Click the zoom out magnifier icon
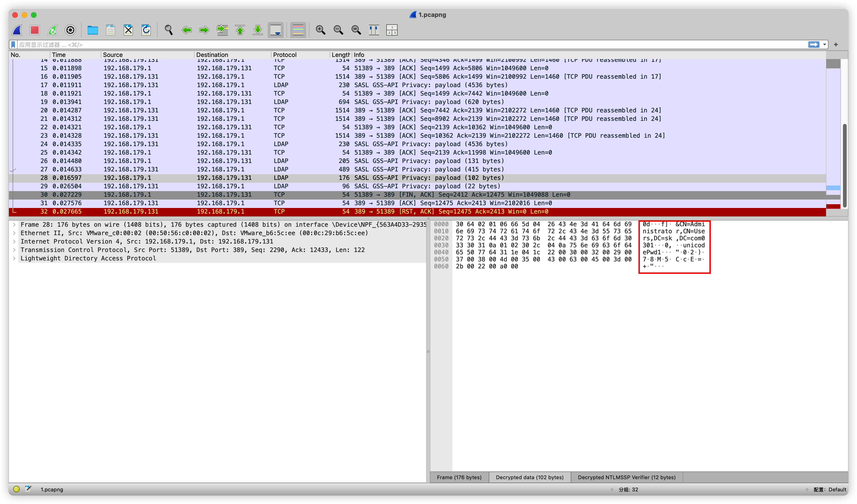This screenshot has width=857, height=504. 338,30
